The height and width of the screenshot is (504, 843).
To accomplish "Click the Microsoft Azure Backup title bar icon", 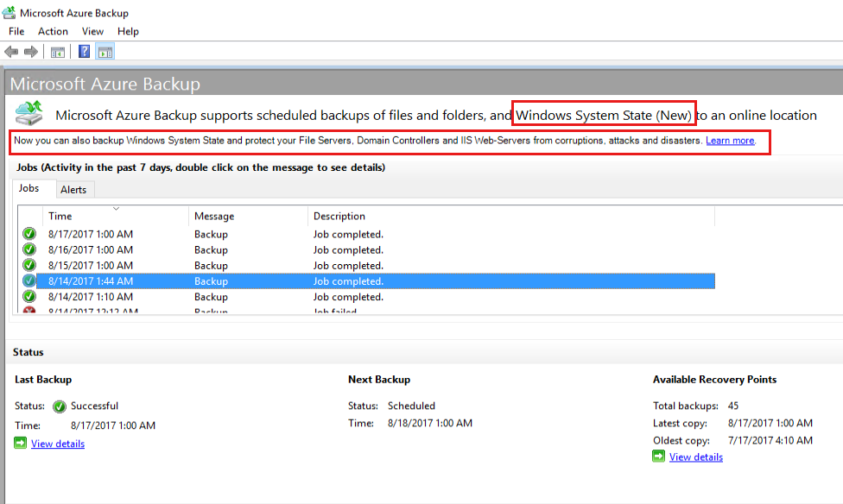I will (9, 12).
